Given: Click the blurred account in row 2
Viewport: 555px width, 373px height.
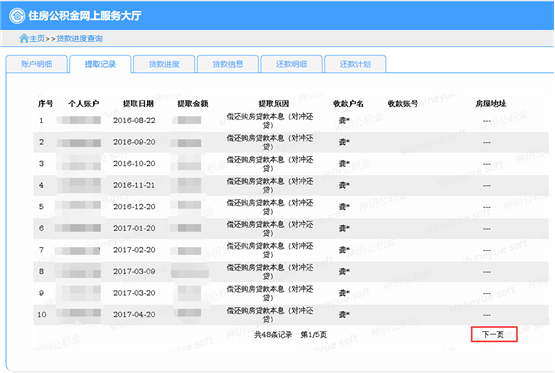Looking at the screenshot, I should [x=79, y=143].
